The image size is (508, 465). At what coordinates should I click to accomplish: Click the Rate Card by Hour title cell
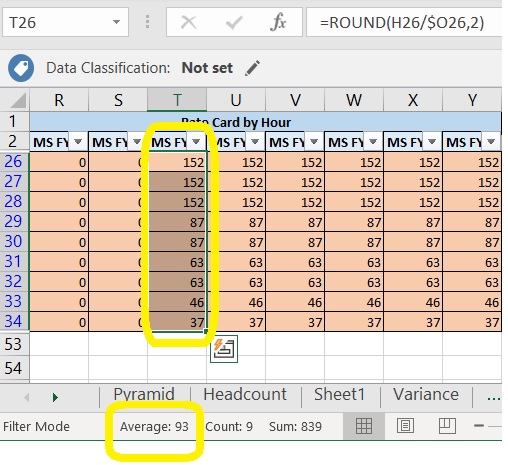(266, 122)
